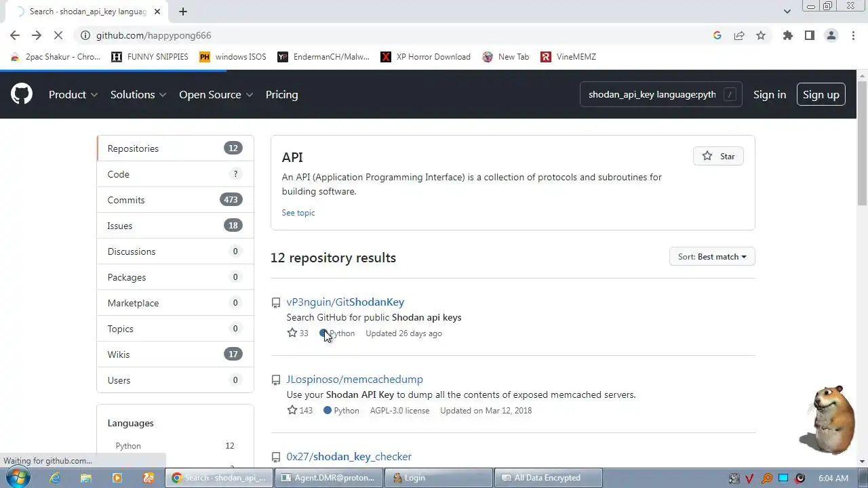
Task: Open the Extensions puzzle icon
Action: (788, 35)
